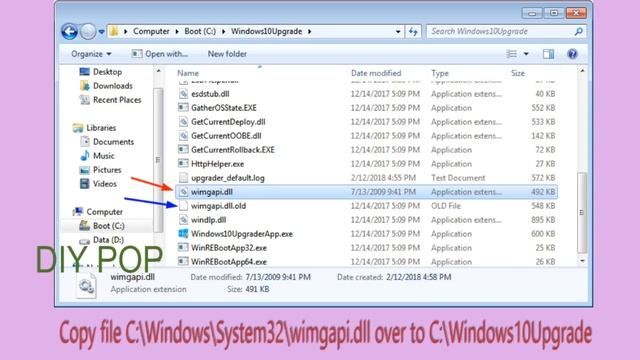The width and height of the screenshot is (640, 360).
Task: Select the upgrader_default.log file icon
Action: (x=184, y=178)
